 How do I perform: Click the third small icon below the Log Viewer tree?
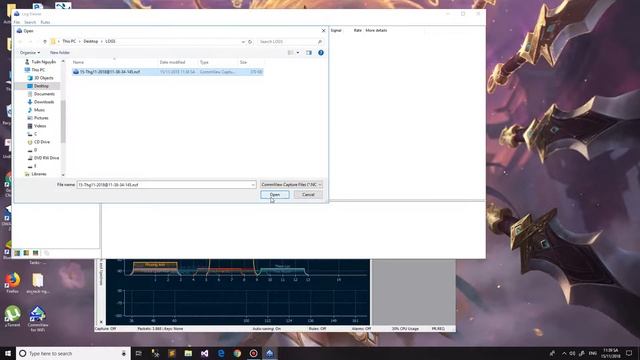click(x=36, y=253)
